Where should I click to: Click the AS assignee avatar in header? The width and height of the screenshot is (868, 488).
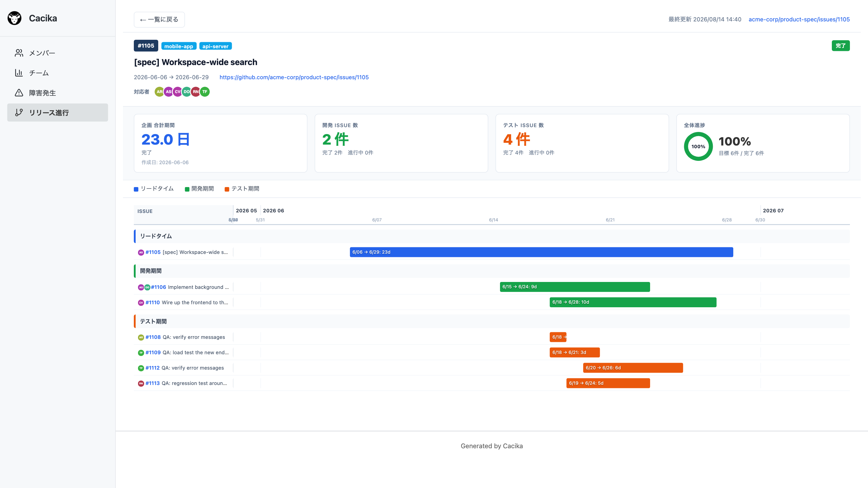tap(168, 92)
